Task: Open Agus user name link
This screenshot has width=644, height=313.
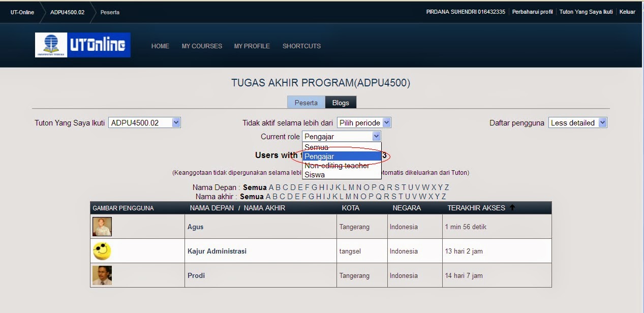Action: click(195, 227)
